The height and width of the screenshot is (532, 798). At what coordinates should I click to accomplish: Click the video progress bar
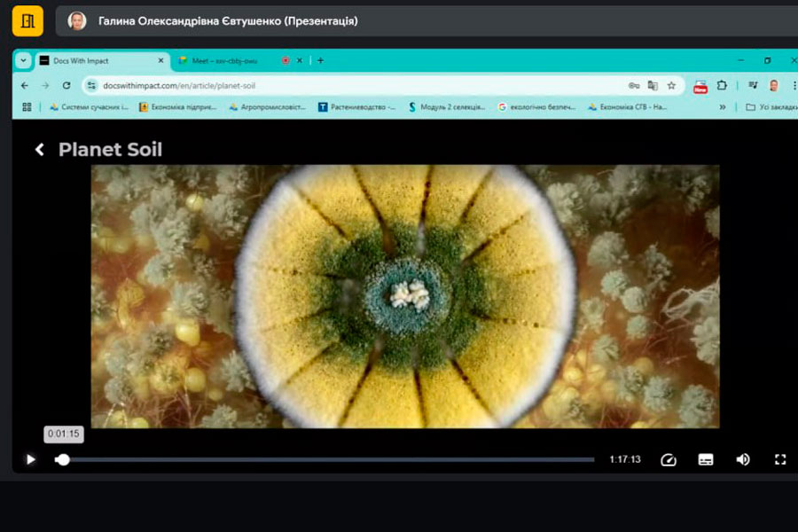(328, 459)
